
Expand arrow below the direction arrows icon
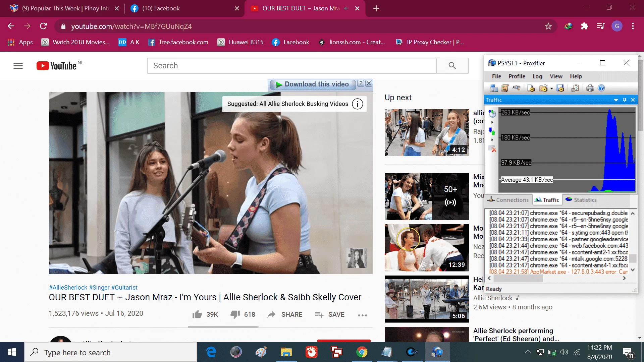[x=492, y=140]
